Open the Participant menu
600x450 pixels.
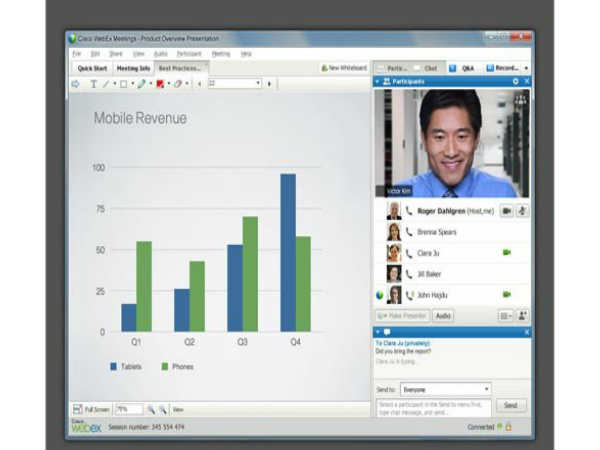pyautogui.click(x=189, y=54)
